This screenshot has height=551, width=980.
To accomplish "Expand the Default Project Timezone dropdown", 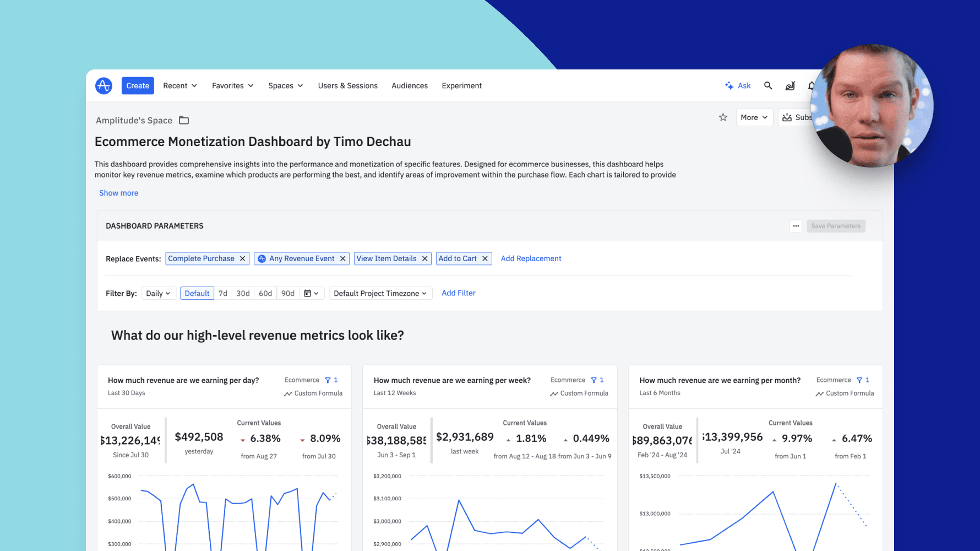I will point(380,293).
